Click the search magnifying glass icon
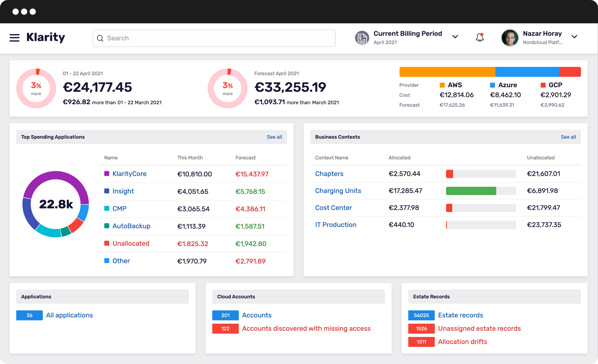 [x=100, y=38]
